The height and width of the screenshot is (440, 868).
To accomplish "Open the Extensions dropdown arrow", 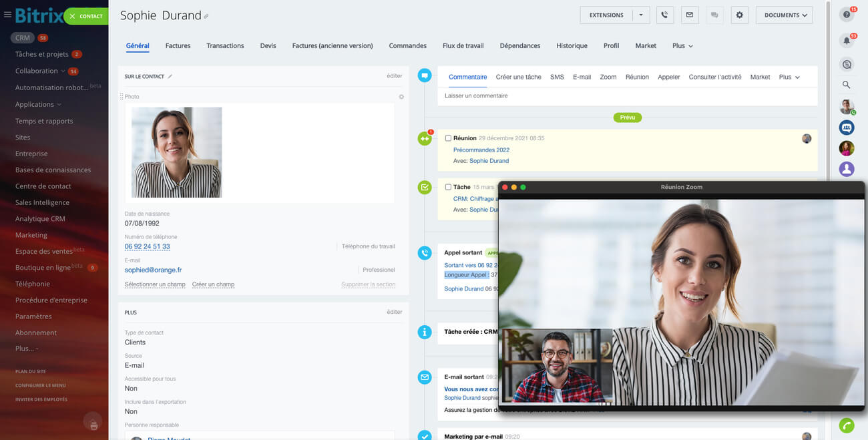I will [x=640, y=15].
